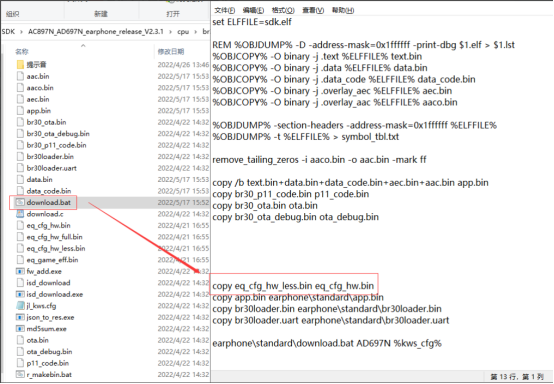The image size is (554, 384).
Task: Click the 'copy /b text.bin+data.bin' line
Action: (350, 183)
